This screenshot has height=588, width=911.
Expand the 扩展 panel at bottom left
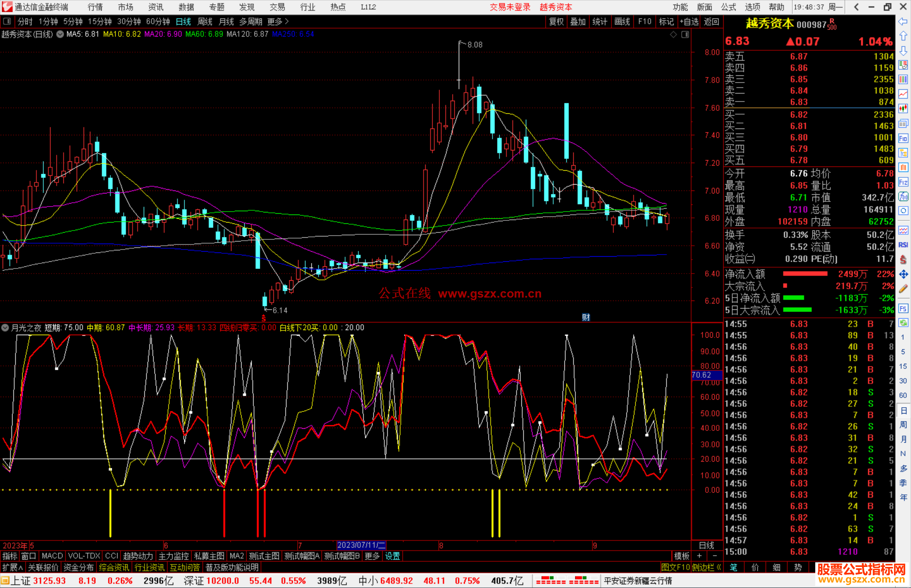12,567
